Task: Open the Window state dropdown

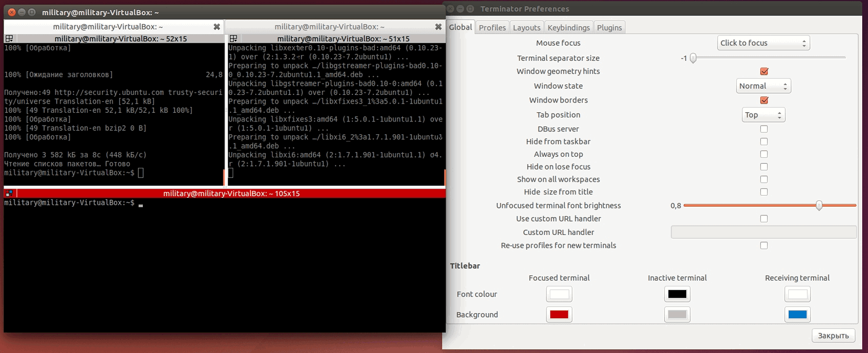Action: click(763, 86)
